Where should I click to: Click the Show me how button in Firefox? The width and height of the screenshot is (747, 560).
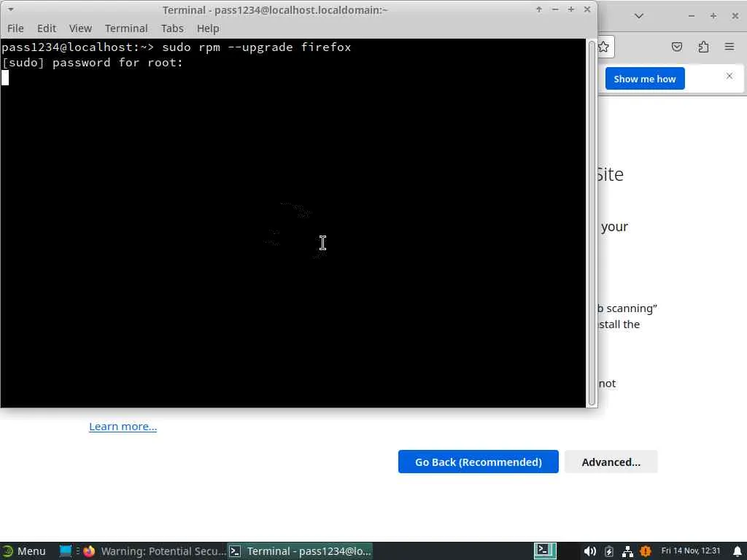(x=645, y=79)
